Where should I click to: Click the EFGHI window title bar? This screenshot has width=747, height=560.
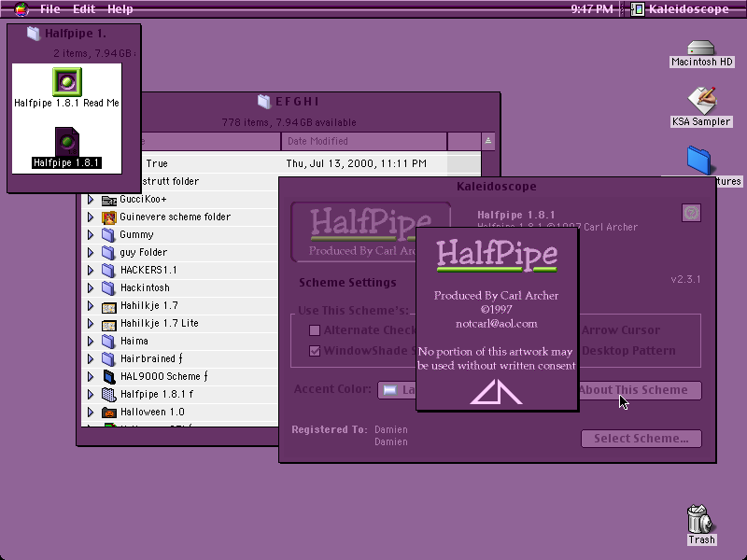320,102
